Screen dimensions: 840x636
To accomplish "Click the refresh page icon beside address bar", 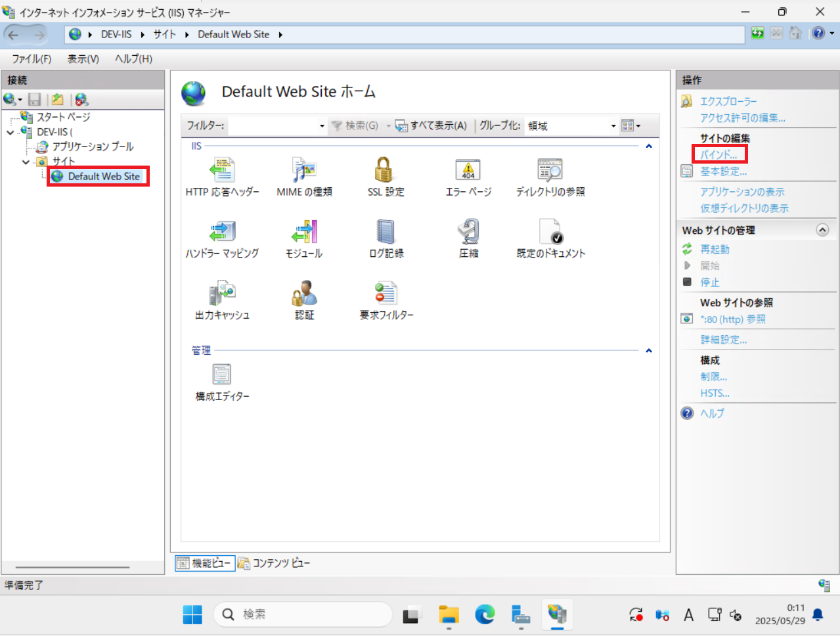I will pos(757,34).
